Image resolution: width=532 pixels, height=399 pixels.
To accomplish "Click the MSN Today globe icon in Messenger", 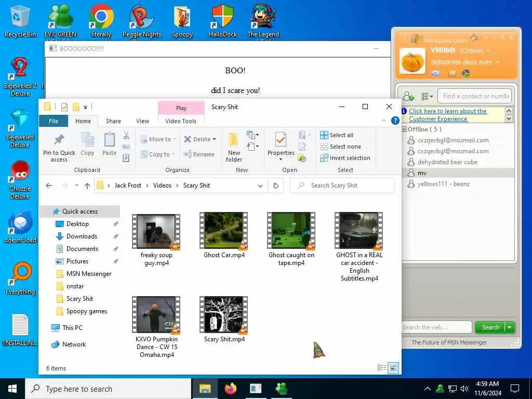I will tap(466, 73).
